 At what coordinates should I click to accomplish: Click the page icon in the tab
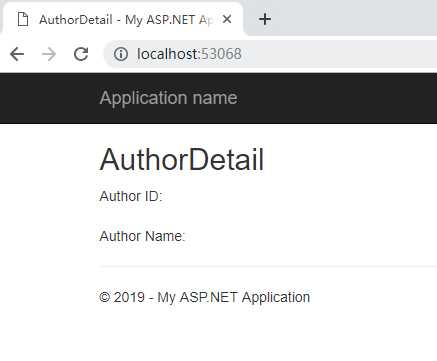(x=23, y=19)
